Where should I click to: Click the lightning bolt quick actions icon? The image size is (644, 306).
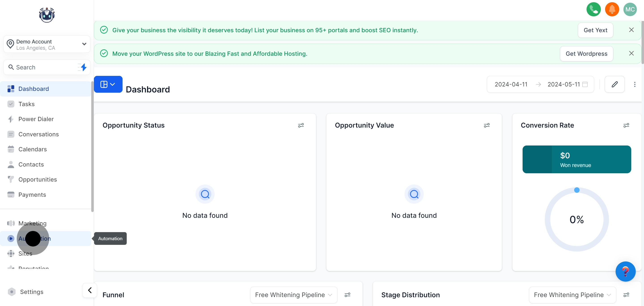click(x=83, y=67)
